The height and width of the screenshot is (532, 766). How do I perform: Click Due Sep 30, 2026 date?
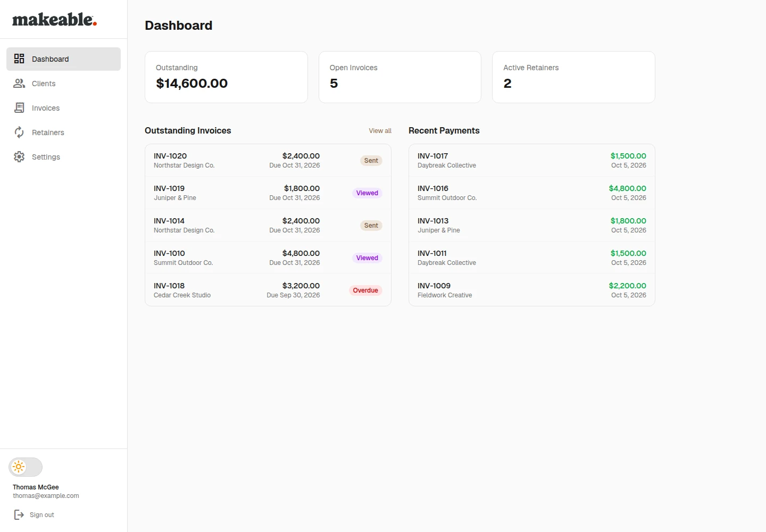[293, 295]
